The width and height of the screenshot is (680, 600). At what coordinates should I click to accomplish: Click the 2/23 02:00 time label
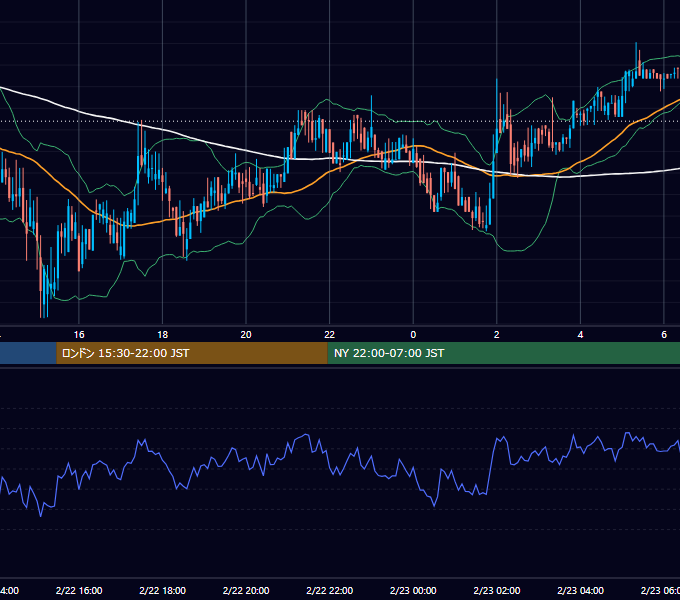tap(497, 590)
